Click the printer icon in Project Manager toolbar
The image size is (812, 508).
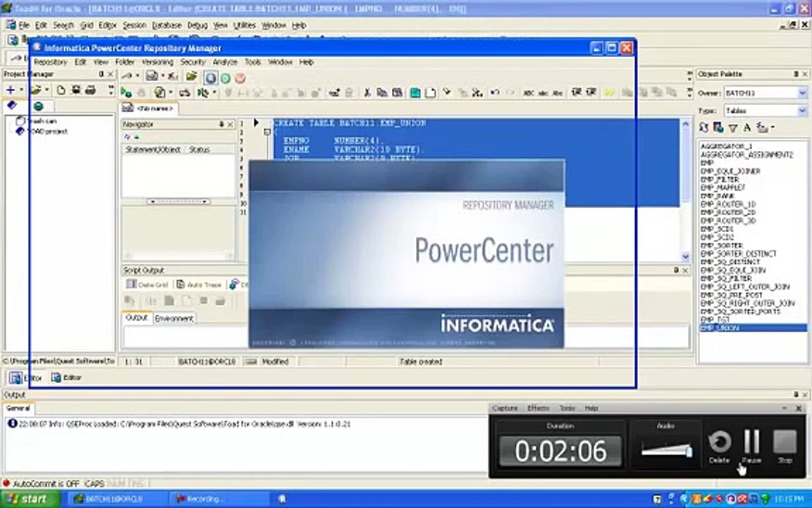pyautogui.click(x=91, y=90)
